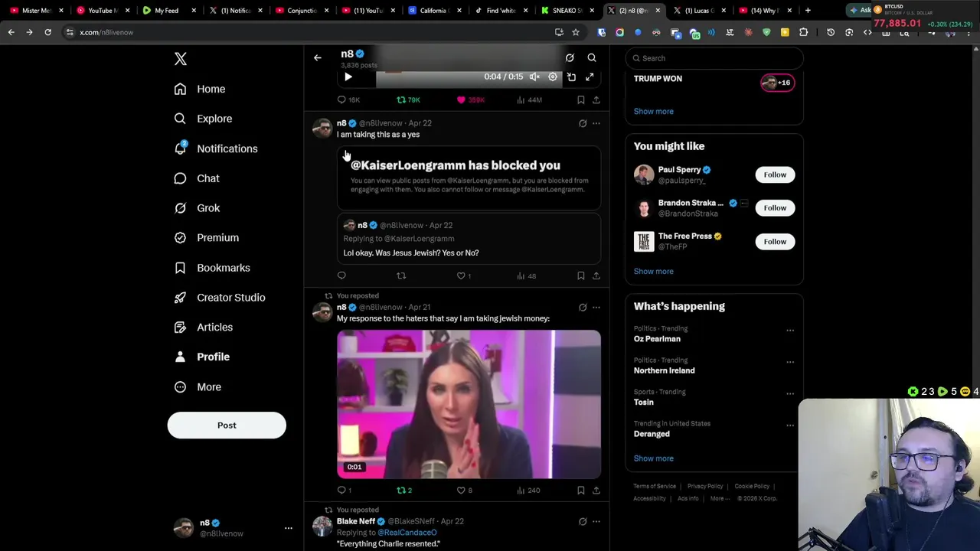Open the Explore page
Screen dimensions: 980x551
203,119
